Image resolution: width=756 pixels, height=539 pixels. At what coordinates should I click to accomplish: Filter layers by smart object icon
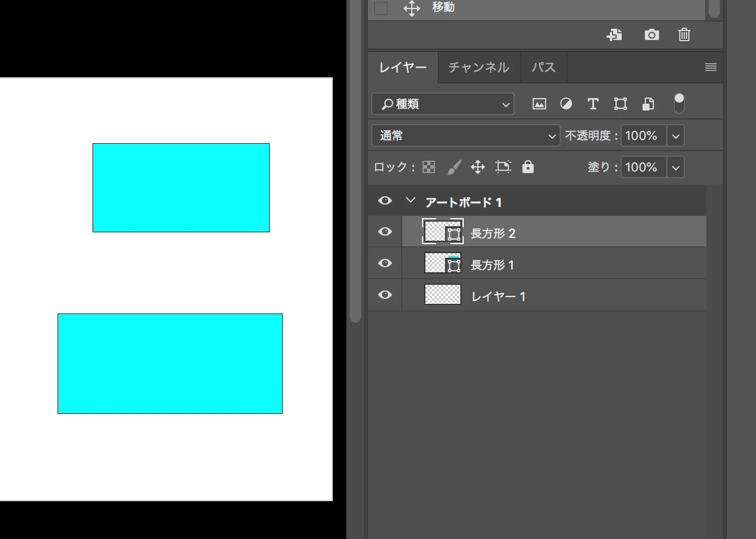[x=648, y=104]
